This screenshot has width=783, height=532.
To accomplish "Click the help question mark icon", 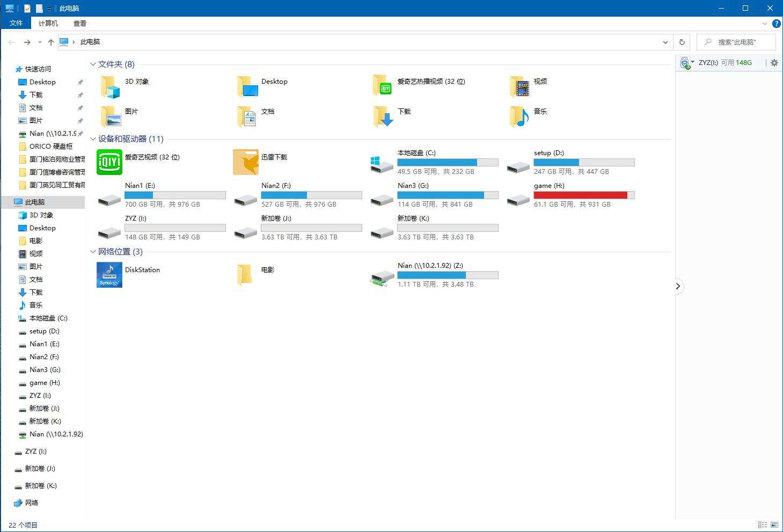I will [x=776, y=24].
